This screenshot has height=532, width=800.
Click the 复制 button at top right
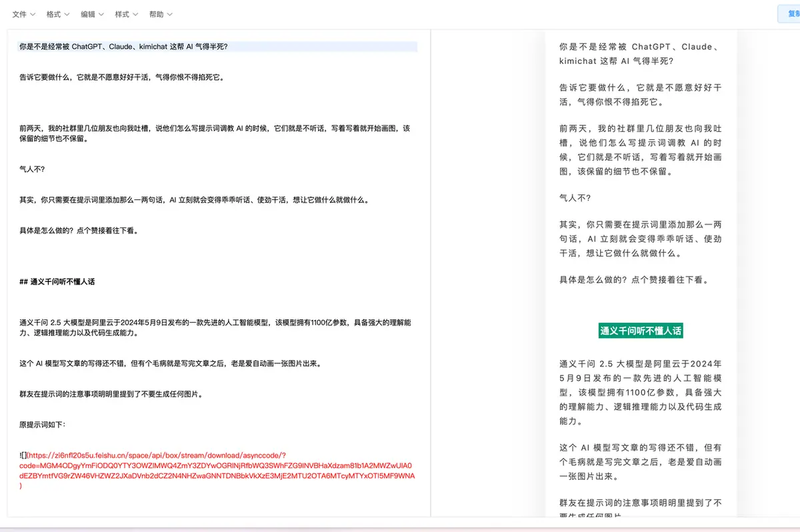click(789, 14)
